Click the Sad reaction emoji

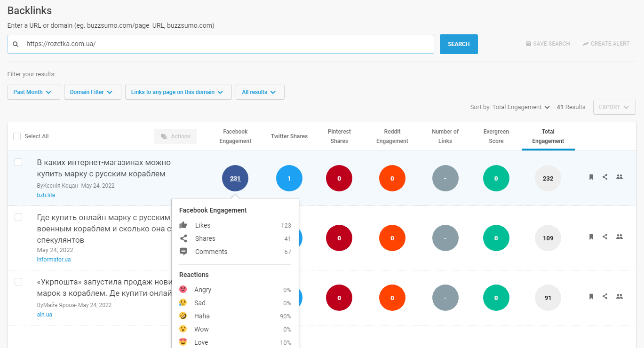(x=183, y=303)
